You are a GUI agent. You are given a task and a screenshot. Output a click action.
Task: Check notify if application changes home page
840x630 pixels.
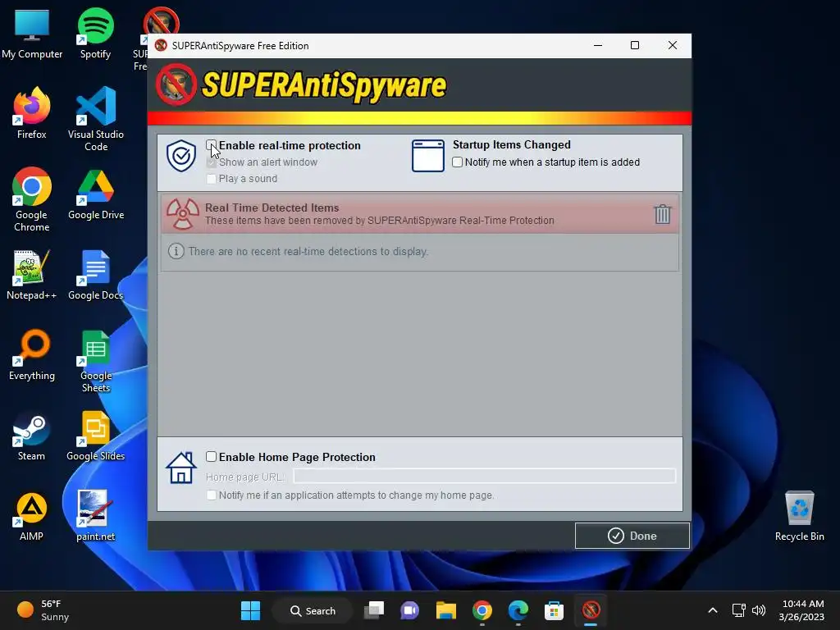point(211,495)
